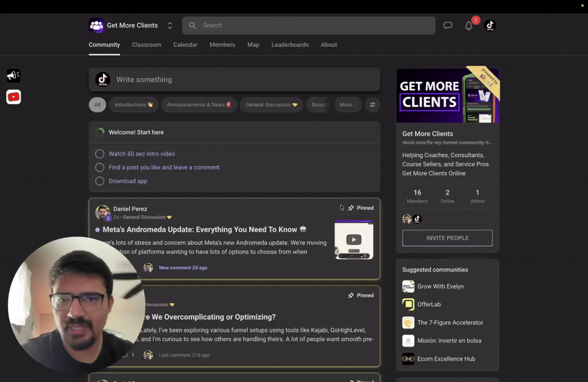The image size is (588, 382).
Task: Filter posts by Announcements & News
Action: click(x=199, y=105)
